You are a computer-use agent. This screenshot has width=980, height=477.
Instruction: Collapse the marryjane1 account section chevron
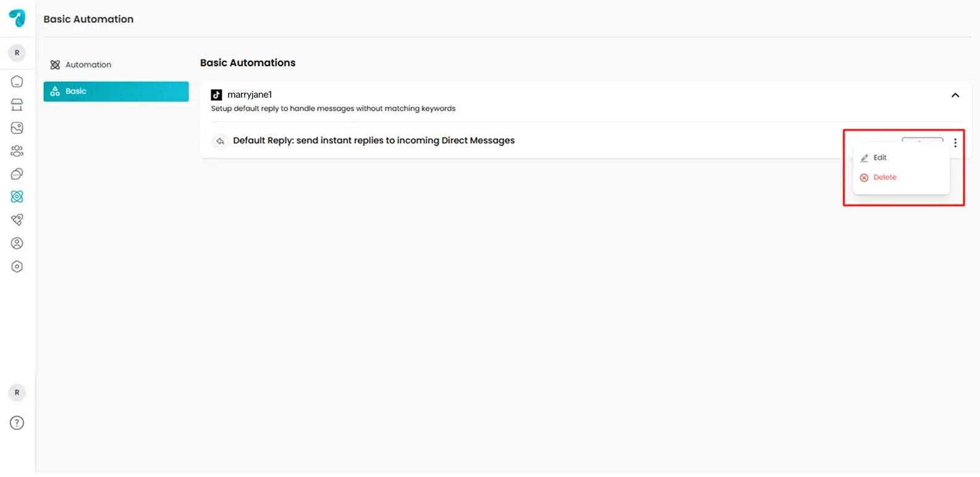(x=955, y=95)
